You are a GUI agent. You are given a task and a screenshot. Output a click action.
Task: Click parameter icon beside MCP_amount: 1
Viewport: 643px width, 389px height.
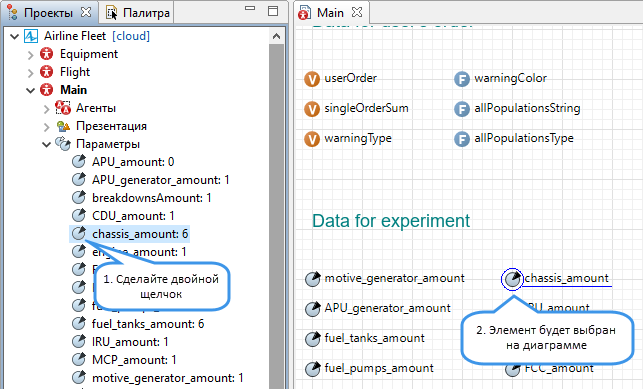pyautogui.click(x=78, y=360)
